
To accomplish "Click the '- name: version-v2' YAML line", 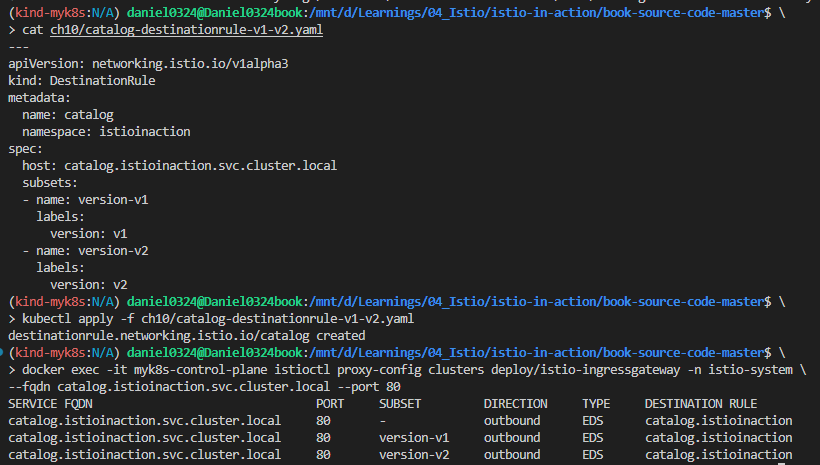I will [85, 251].
